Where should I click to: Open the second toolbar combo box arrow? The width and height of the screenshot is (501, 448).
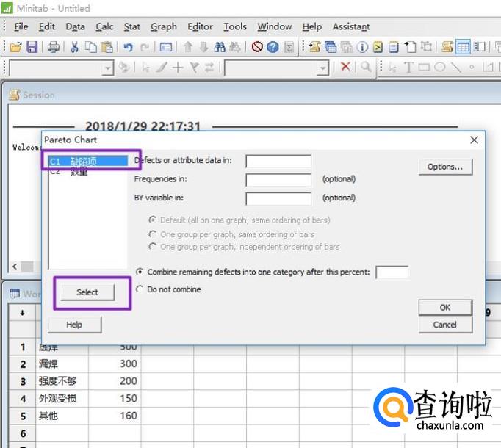point(323,68)
